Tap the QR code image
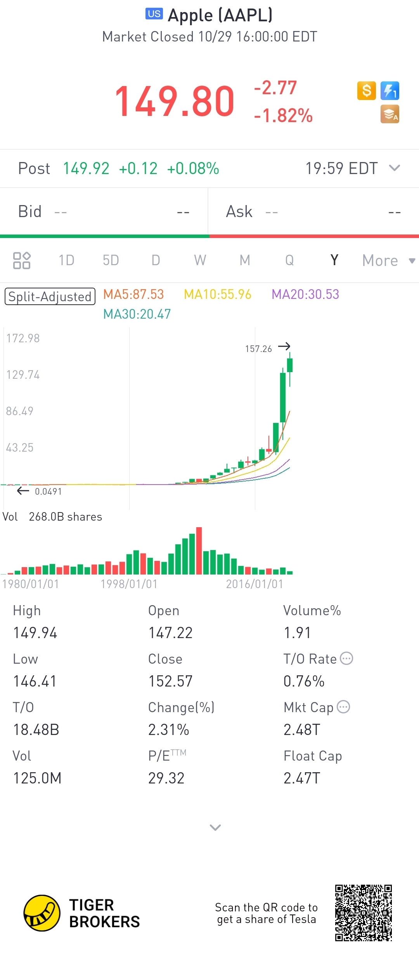Image resolution: width=419 pixels, height=980 pixels. 364,913
